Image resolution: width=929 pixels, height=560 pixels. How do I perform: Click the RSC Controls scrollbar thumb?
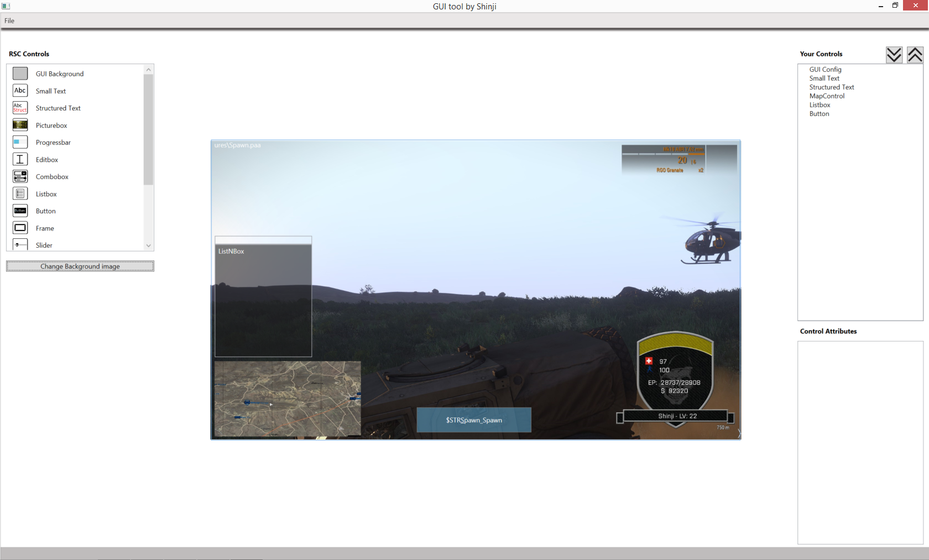click(x=148, y=129)
